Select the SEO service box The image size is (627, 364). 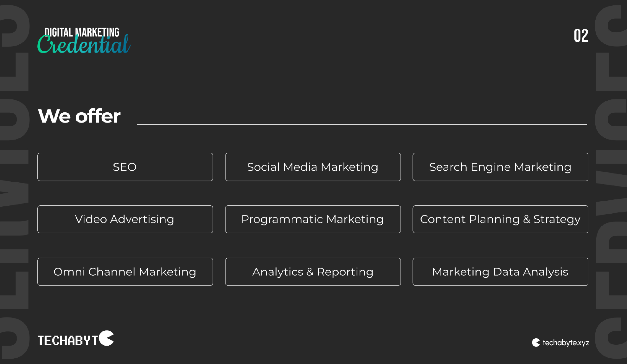point(125,167)
